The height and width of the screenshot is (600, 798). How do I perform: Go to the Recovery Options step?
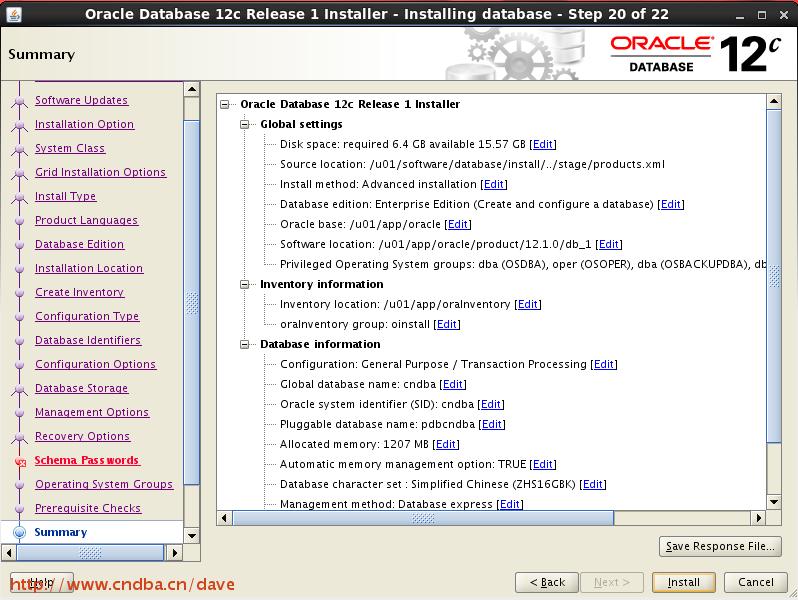pos(82,436)
